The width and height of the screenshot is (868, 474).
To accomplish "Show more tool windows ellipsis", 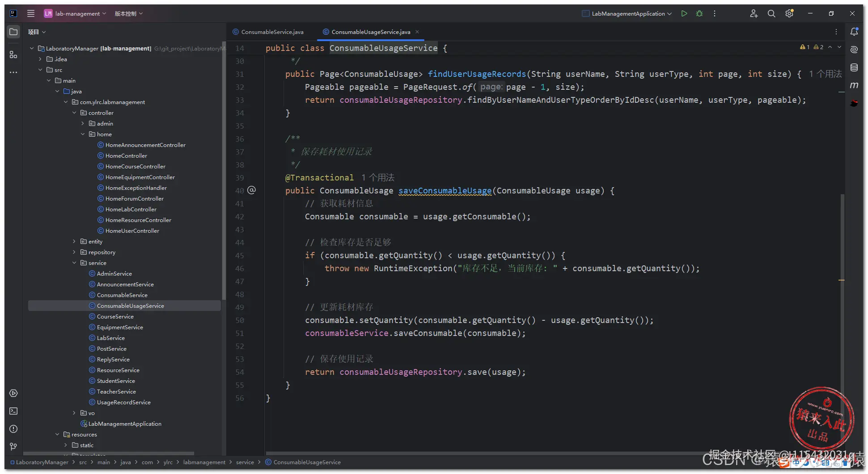I will (x=13, y=72).
